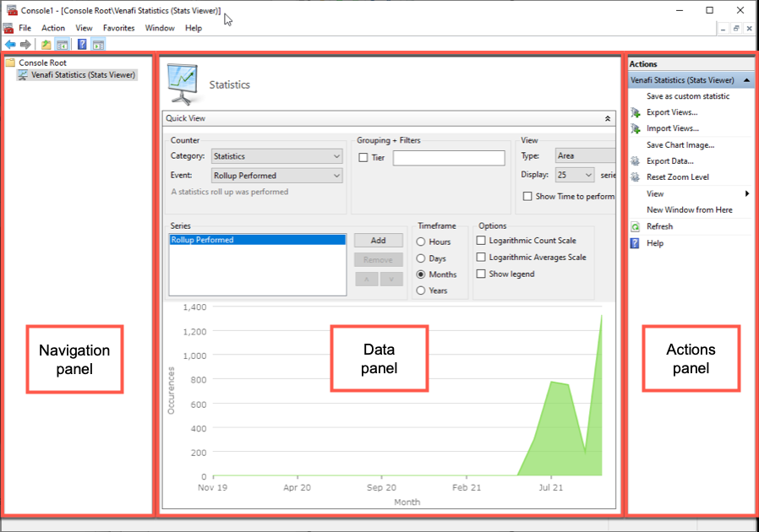Click the Help question mark toolbar icon
The height and width of the screenshot is (532, 759).
click(x=82, y=45)
